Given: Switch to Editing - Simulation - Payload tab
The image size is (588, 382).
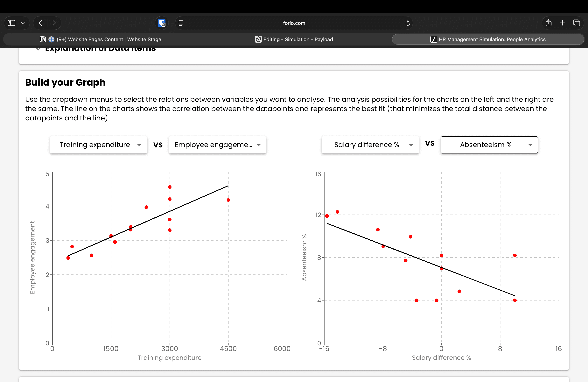Looking at the screenshot, I should pos(294,39).
